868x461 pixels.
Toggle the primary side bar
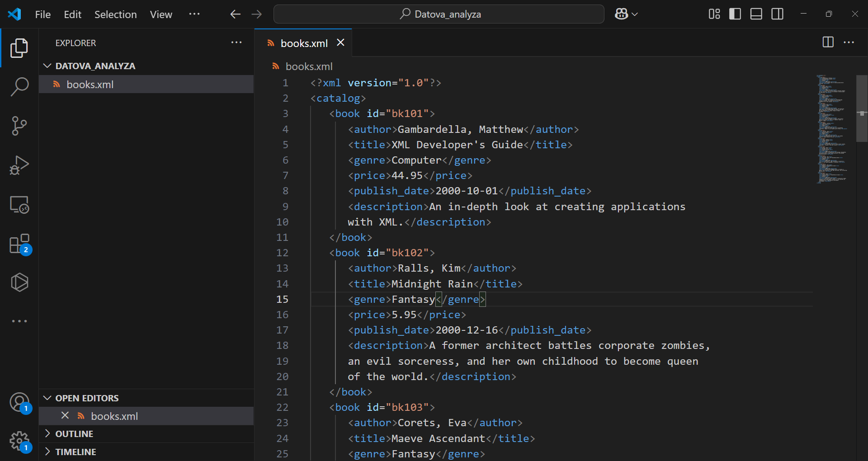pyautogui.click(x=735, y=14)
